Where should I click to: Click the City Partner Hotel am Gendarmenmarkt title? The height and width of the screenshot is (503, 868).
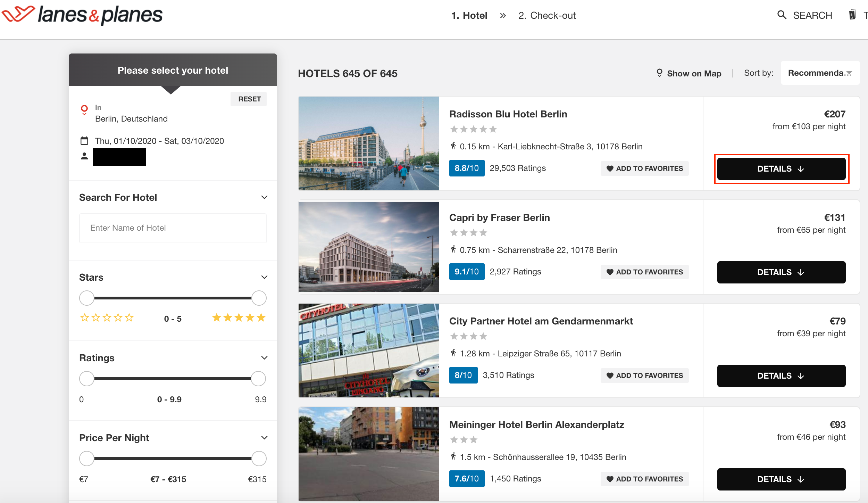541,321
